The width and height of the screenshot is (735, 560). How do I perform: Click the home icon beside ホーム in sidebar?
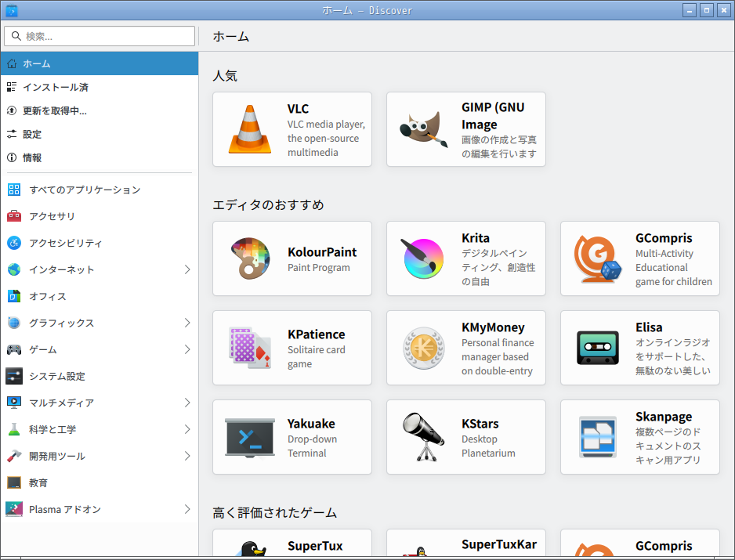[x=12, y=63]
